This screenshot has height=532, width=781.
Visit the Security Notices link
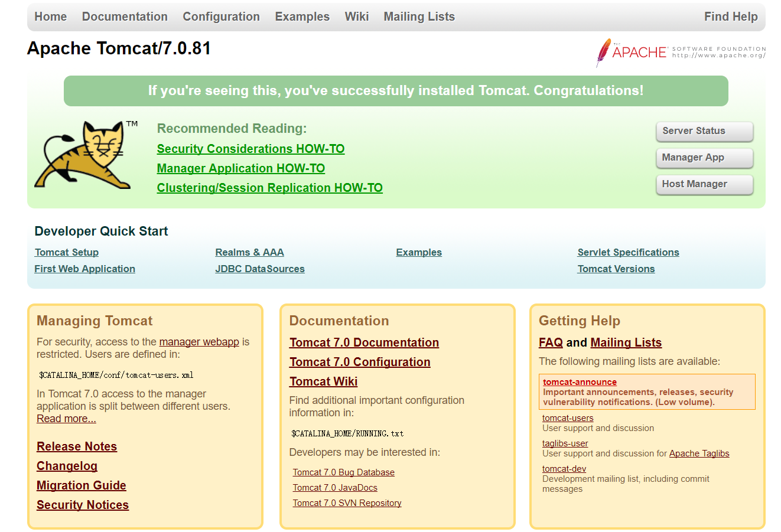pyautogui.click(x=83, y=505)
